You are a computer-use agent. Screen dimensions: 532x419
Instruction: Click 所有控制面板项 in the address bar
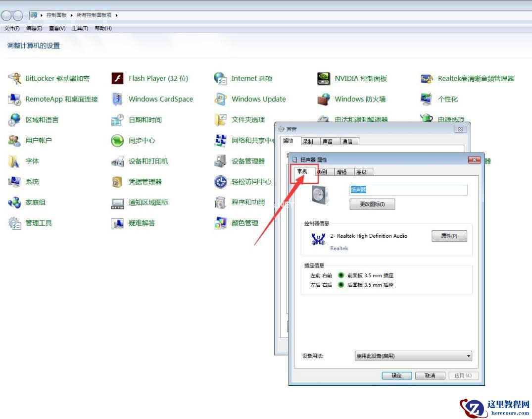tap(94, 15)
